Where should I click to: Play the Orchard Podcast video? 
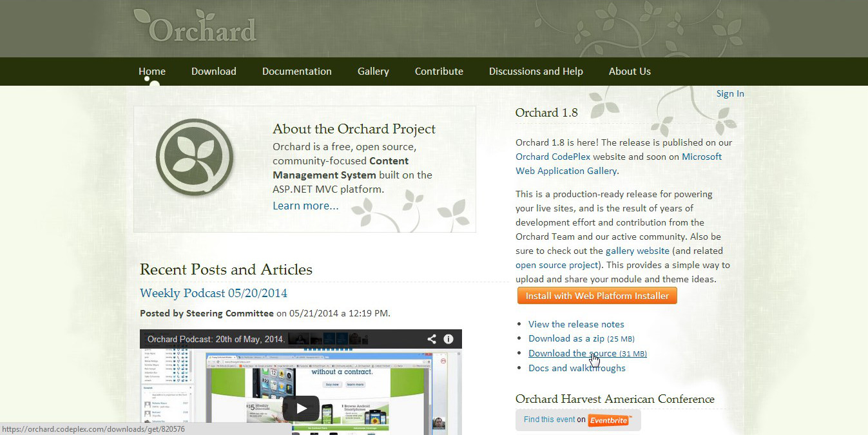pos(300,408)
